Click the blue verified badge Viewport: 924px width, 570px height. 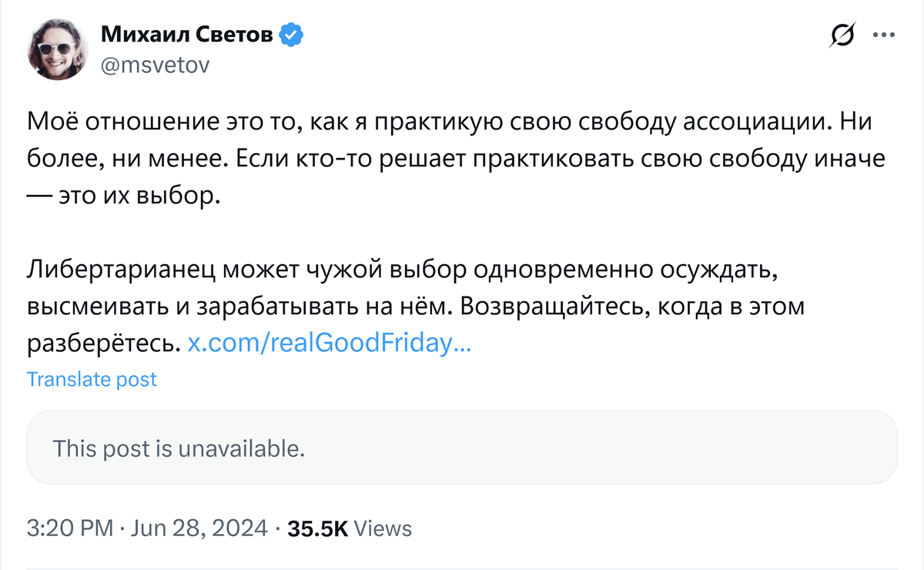tap(292, 35)
